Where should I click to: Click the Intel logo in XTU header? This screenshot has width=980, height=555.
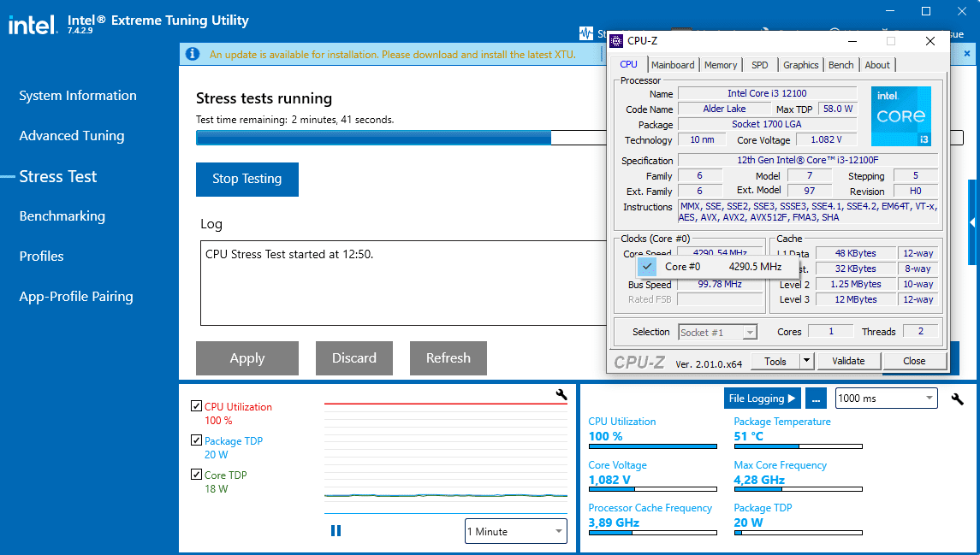click(x=33, y=25)
